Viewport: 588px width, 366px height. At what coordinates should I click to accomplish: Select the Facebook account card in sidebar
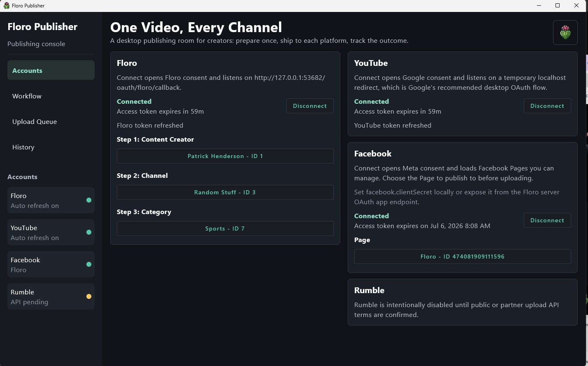51,265
